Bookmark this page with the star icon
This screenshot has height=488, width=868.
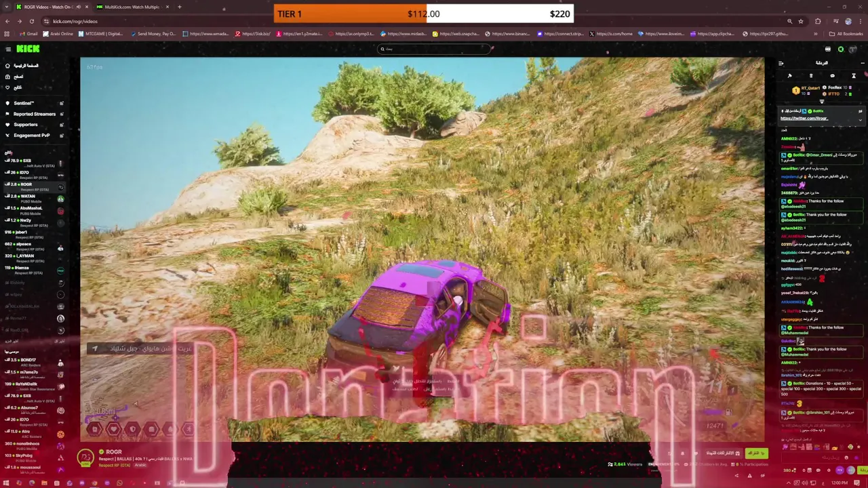pos(800,21)
